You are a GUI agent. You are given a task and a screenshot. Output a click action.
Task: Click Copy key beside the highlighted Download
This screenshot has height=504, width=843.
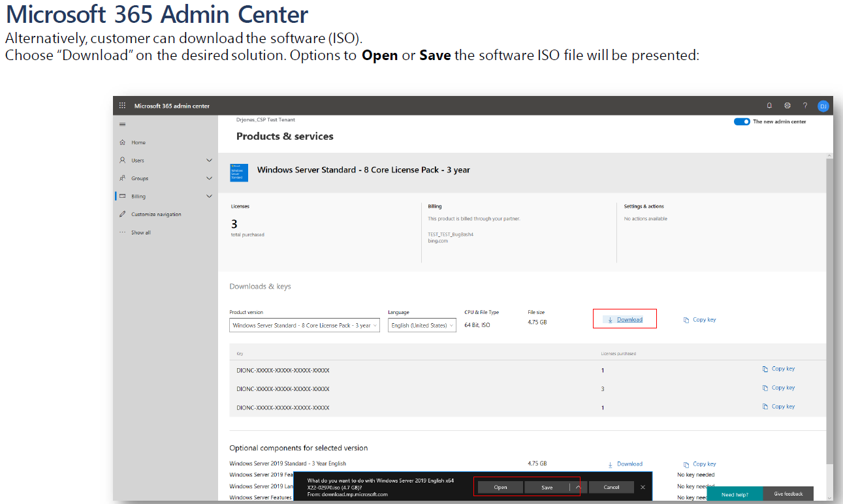(x=699, y=320)
